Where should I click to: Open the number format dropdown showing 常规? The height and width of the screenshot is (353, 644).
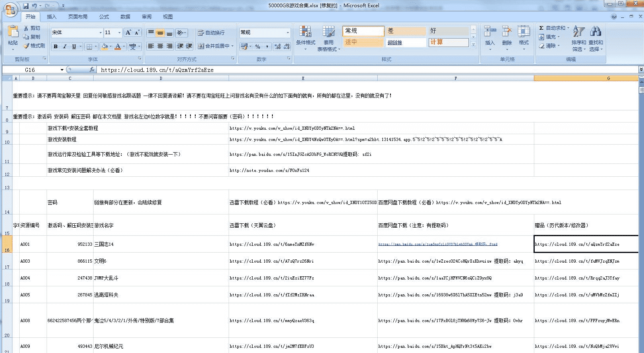(x=288, y=33)
